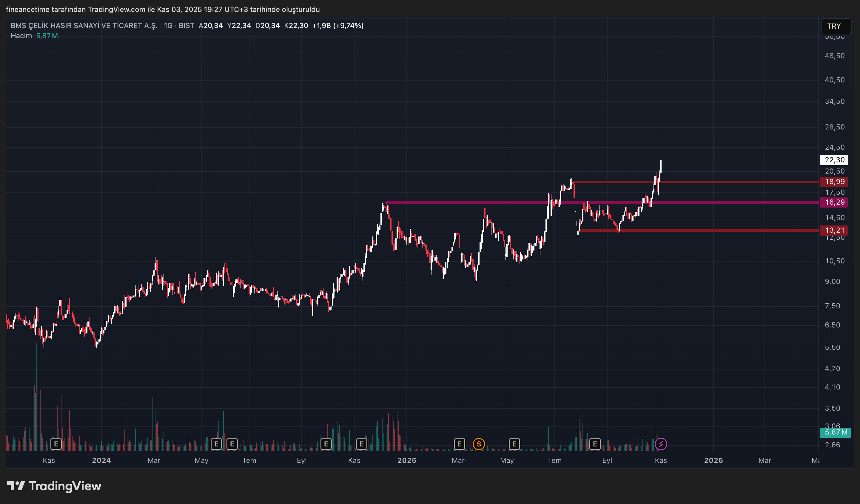Click the orange S split marker on the timeline

click(479, 444)
